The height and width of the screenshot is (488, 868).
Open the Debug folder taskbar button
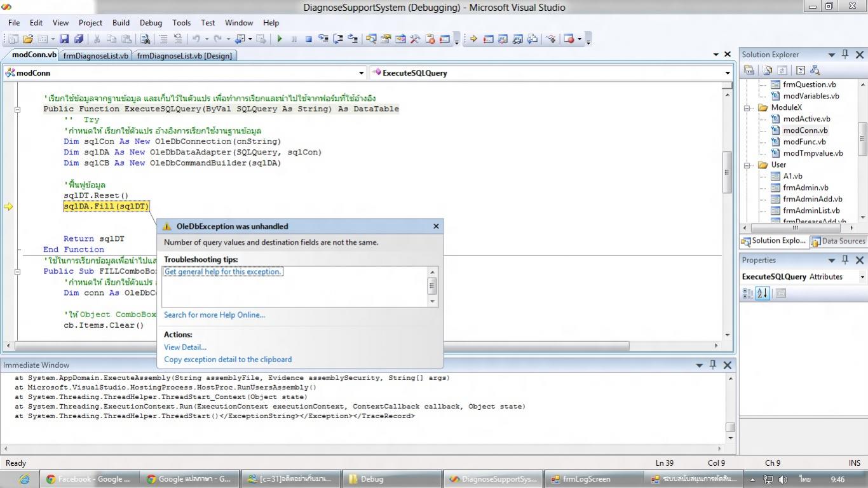click(x=392, y=479)
